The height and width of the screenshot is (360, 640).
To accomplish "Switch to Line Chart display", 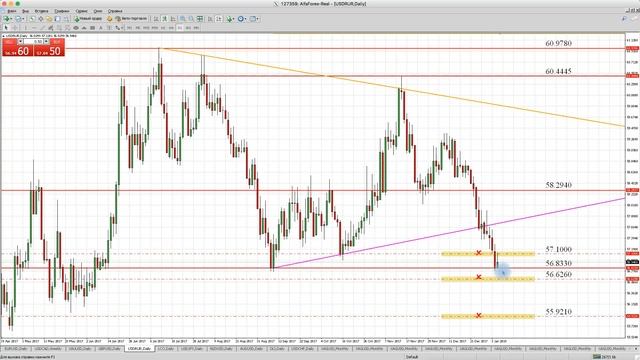I will 173,19.
